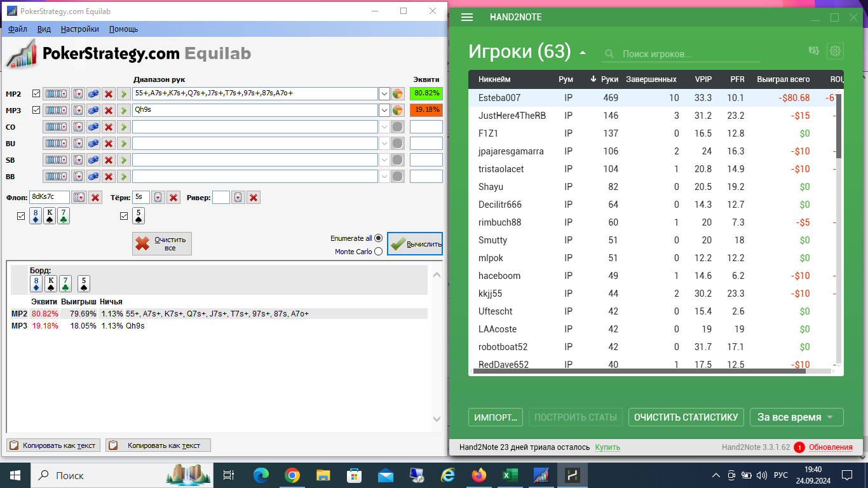Open File Explorer from taskbar

point(323,475)
